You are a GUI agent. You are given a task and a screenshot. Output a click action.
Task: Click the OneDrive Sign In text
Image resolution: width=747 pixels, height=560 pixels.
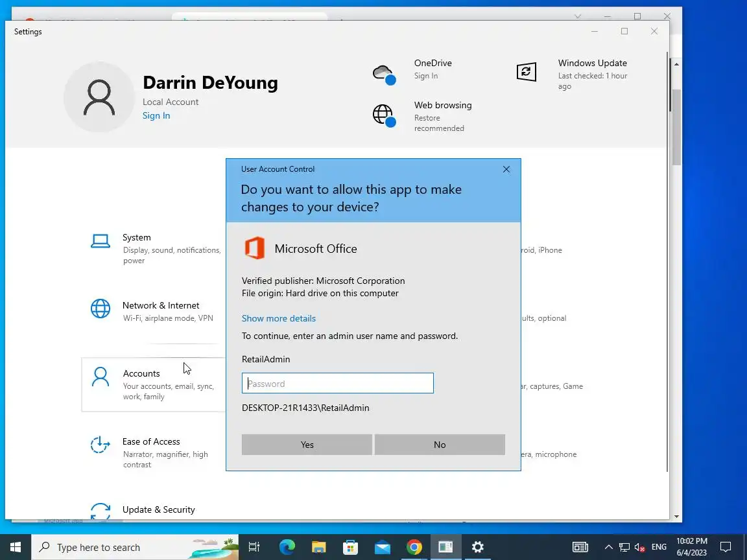click(426, 76)
